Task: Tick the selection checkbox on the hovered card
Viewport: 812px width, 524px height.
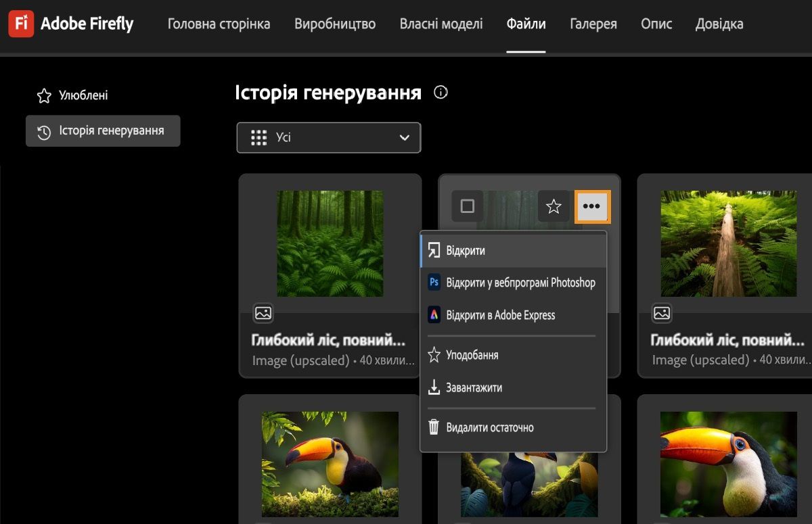Action: point(468,206)
